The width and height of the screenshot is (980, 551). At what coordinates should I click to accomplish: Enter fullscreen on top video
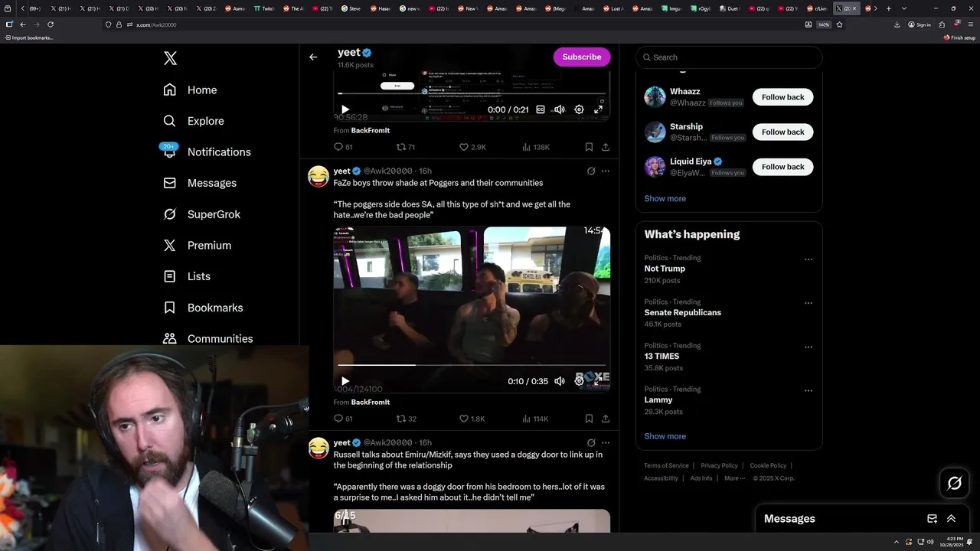pos(599,109)
